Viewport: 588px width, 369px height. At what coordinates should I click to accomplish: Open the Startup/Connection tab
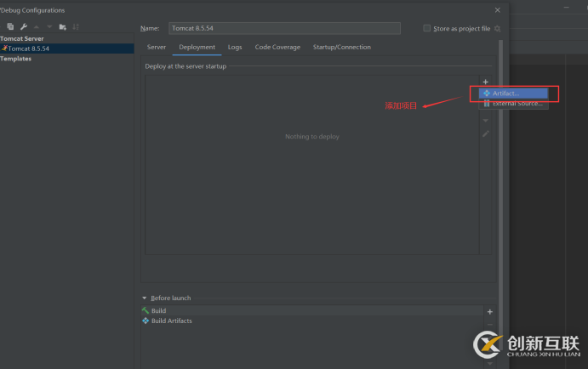point(342,48)
